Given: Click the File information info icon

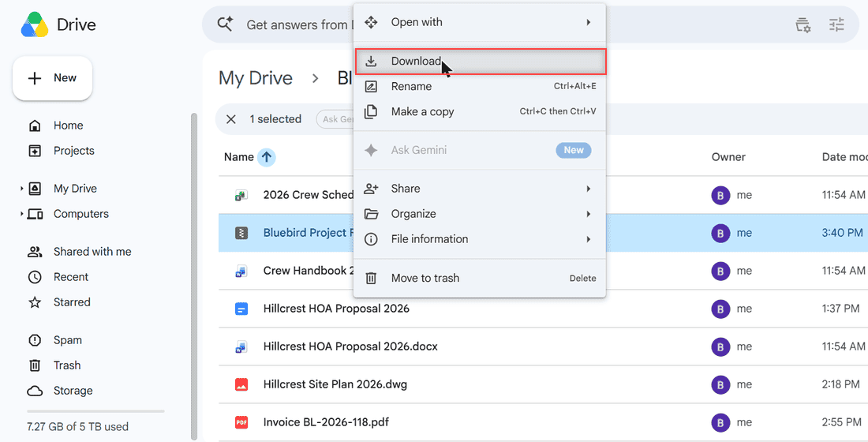Looking at the screenshot, I should point(371,239).
